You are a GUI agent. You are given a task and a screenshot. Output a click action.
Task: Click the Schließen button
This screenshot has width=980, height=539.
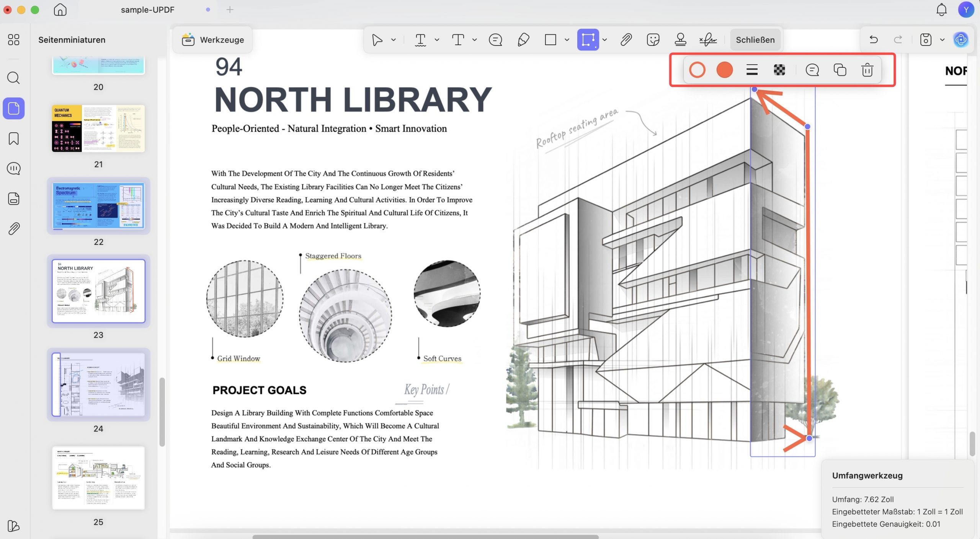tap(755, 40)
